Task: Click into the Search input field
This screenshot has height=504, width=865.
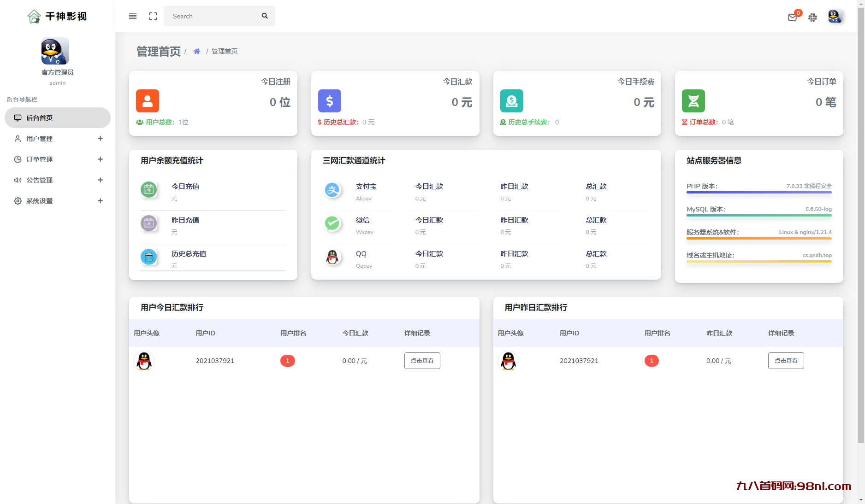Action: click(212, 16)
